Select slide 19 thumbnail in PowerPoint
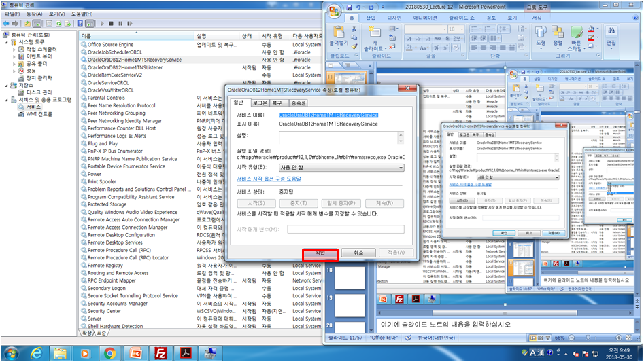The width and height of the screenshot is (644, 362). pyautogui.click(x=350, y=306)
